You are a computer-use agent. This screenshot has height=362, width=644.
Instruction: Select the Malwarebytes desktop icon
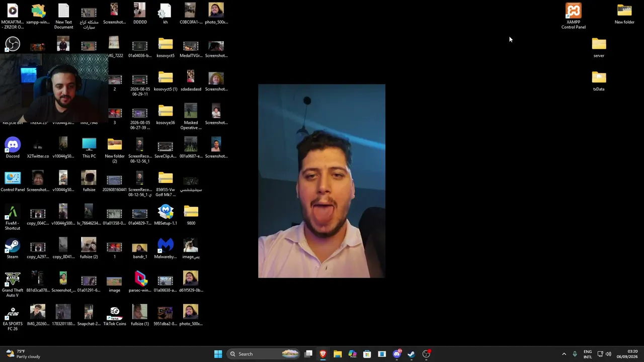point(166,249)
